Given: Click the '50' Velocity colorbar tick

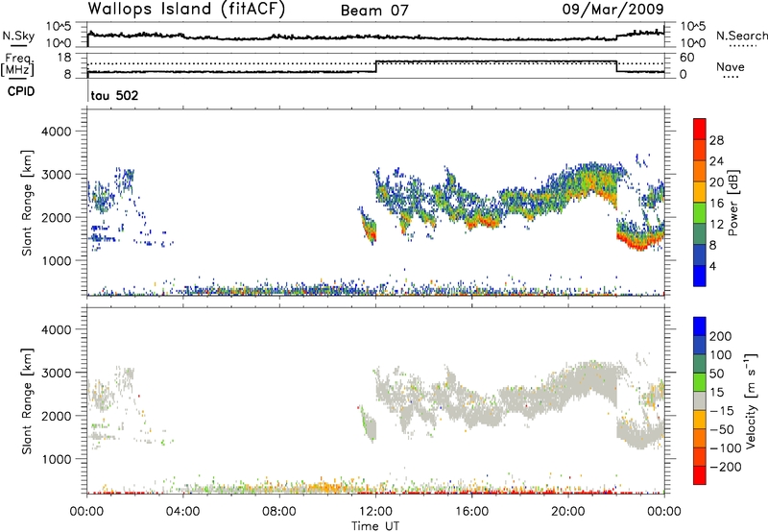Looking at the screenshot, I should [717, 374].
